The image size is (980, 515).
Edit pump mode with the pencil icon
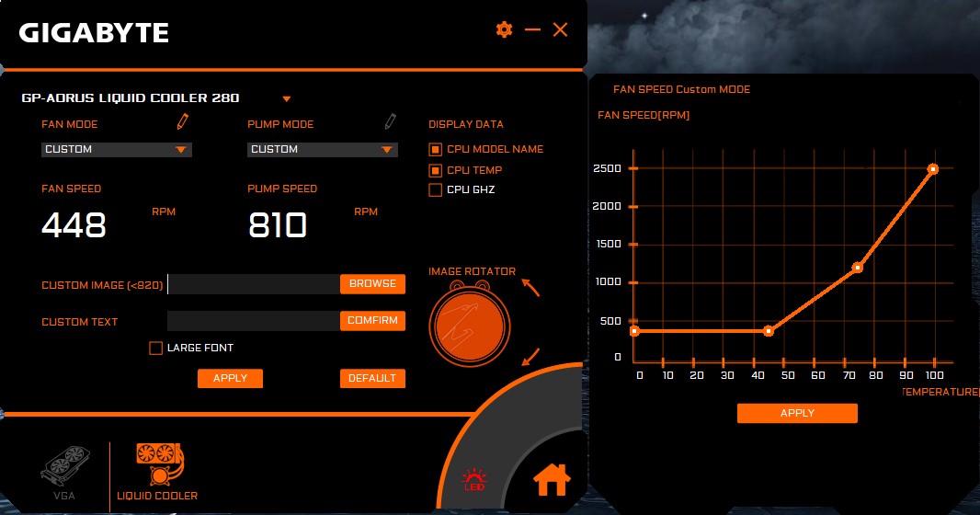click(391, 121)
